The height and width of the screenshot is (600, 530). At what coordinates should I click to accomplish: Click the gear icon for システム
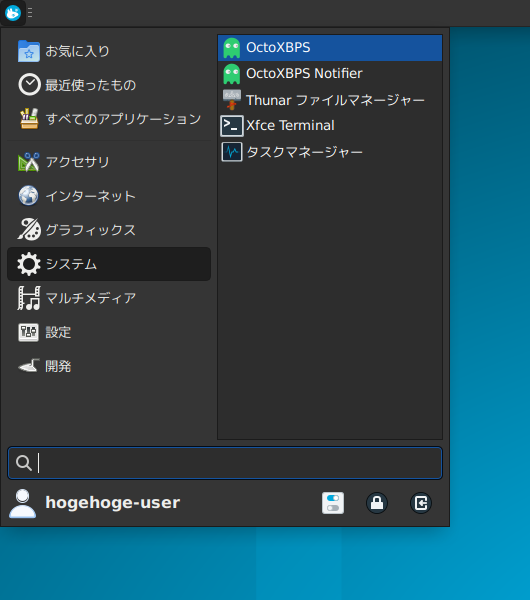pyautogui.click(x=29, y=264)
